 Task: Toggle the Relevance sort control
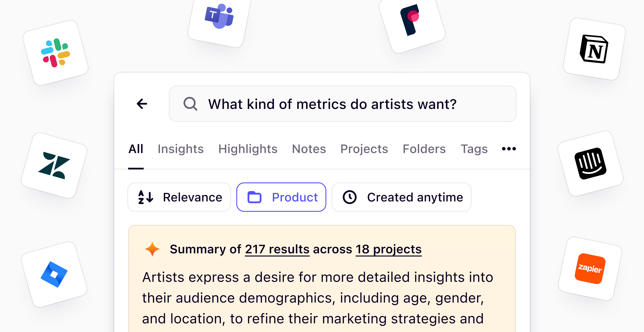pyautogui.click(x=179, y=197)
